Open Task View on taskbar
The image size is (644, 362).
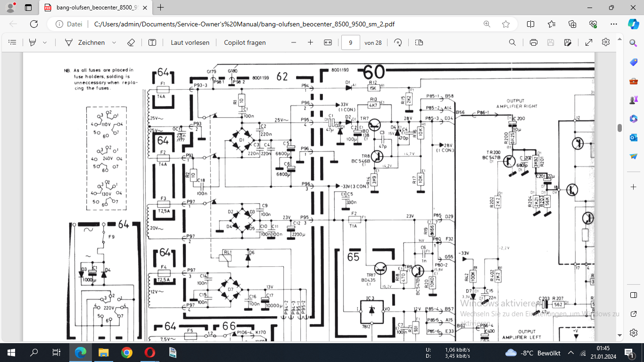pos(57,353)
